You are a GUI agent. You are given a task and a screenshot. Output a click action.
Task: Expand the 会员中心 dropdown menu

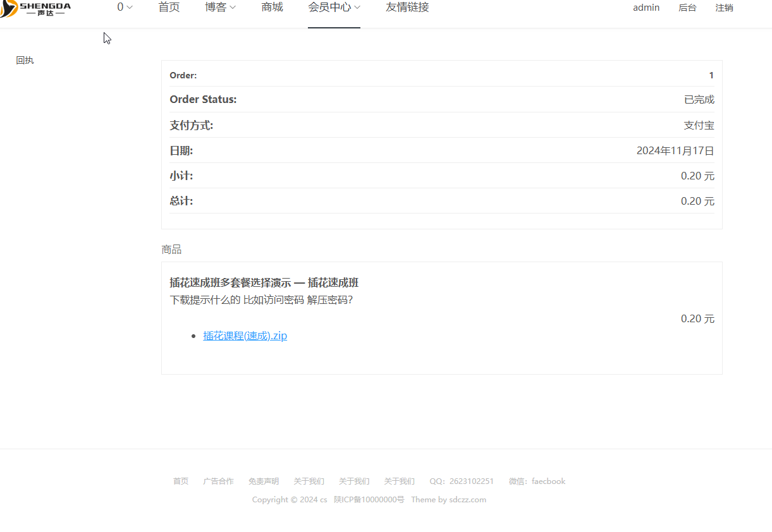coord(334,8)
